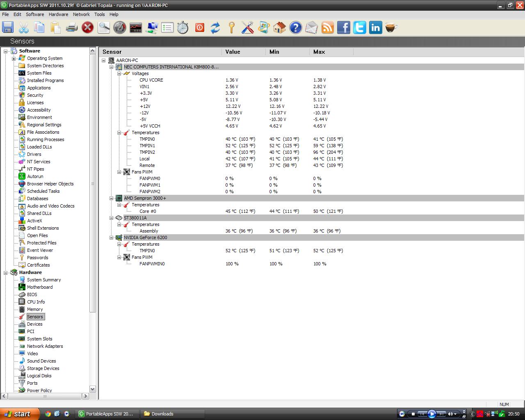Sort by the Max column header

coord(331,52)
